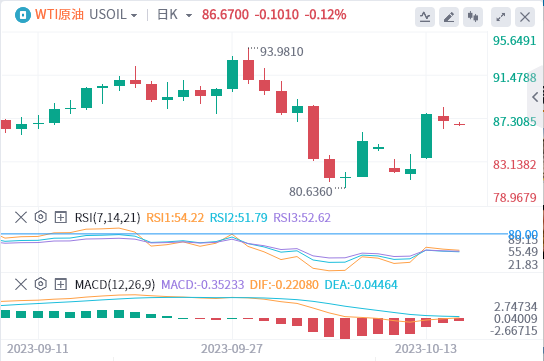Remove the MACD indicator panel
Viewport: 544px width, 361px height.
tap(21, 284)
